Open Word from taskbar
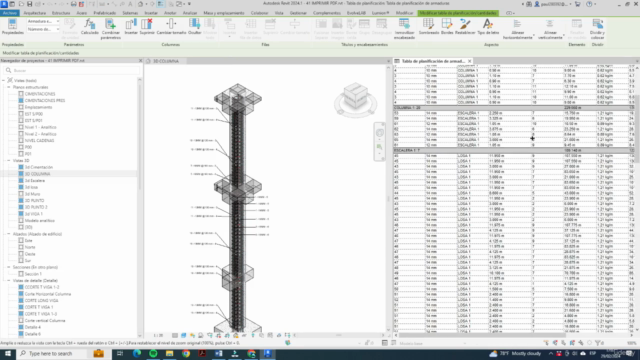Screen dimensions: 640x360 (218, 353)
